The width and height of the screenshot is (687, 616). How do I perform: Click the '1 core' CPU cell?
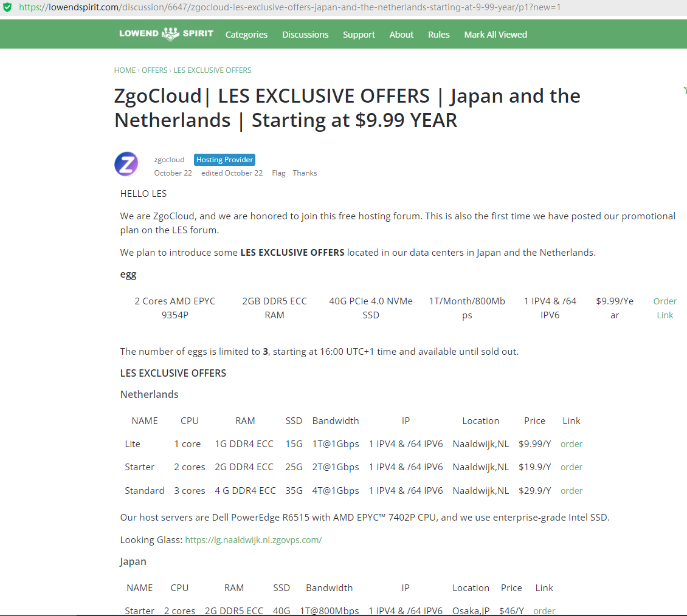(187, 444)
